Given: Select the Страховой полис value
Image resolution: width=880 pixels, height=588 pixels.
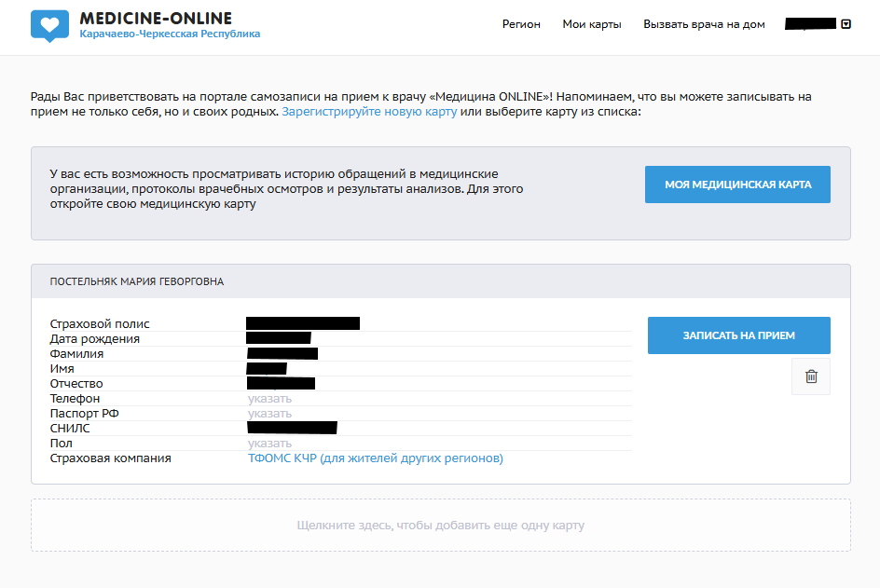Looking at the screenshot, I should [303, 323].
